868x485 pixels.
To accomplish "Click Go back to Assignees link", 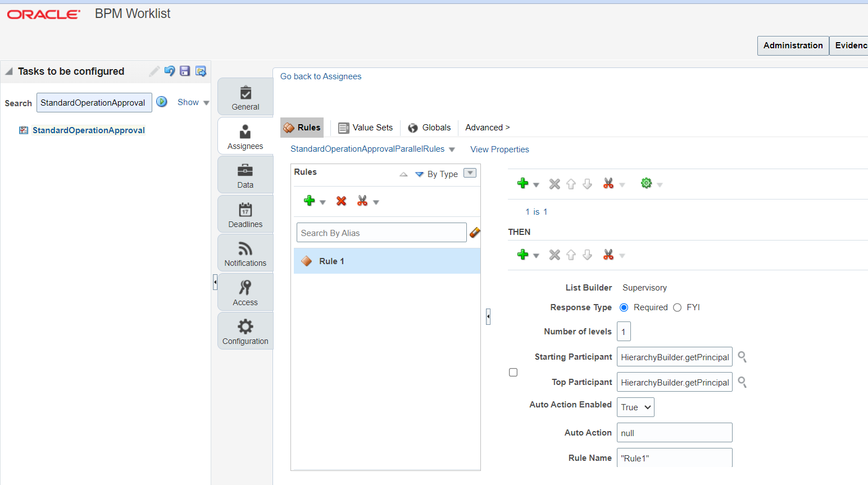I will click(x=321, y=76).
